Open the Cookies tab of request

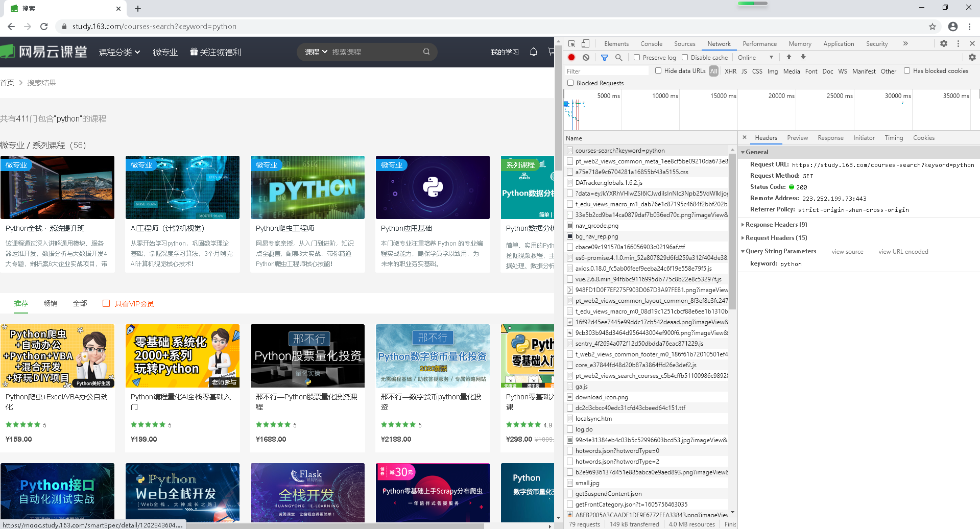[x=924, y=138]
